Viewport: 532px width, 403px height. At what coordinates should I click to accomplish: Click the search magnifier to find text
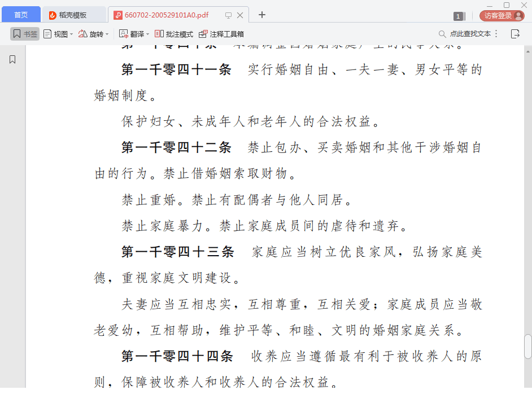click(441, 34)
